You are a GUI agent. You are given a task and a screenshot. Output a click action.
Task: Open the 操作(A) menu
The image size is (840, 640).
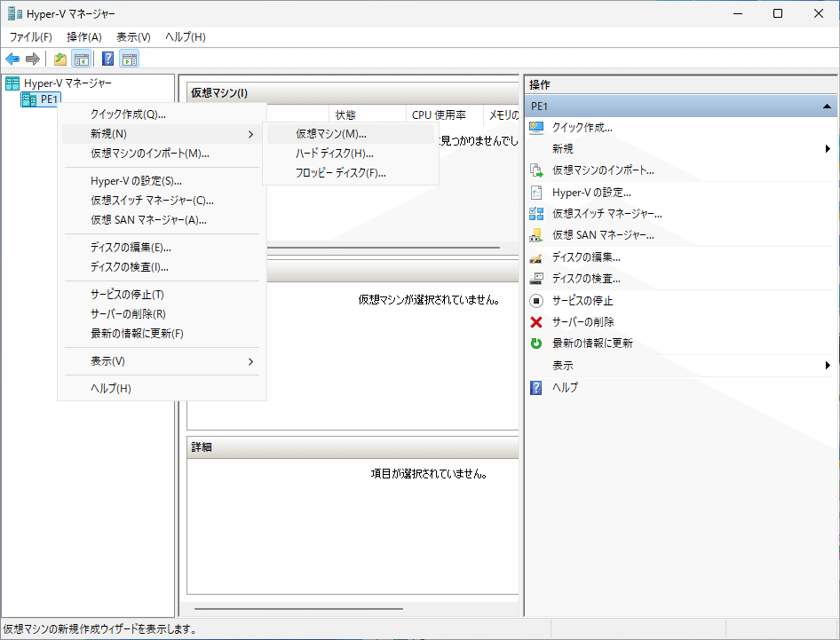[x=84, y=37]
